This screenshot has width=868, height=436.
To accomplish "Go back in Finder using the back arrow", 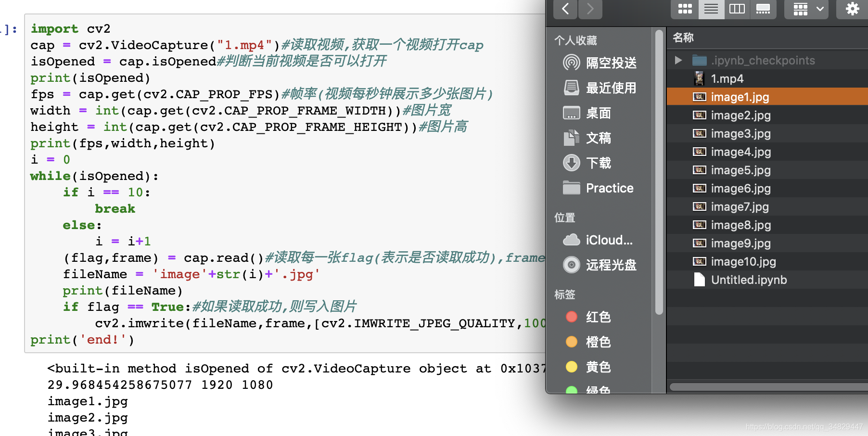I will pyautogui.click(x=565, y=9).
